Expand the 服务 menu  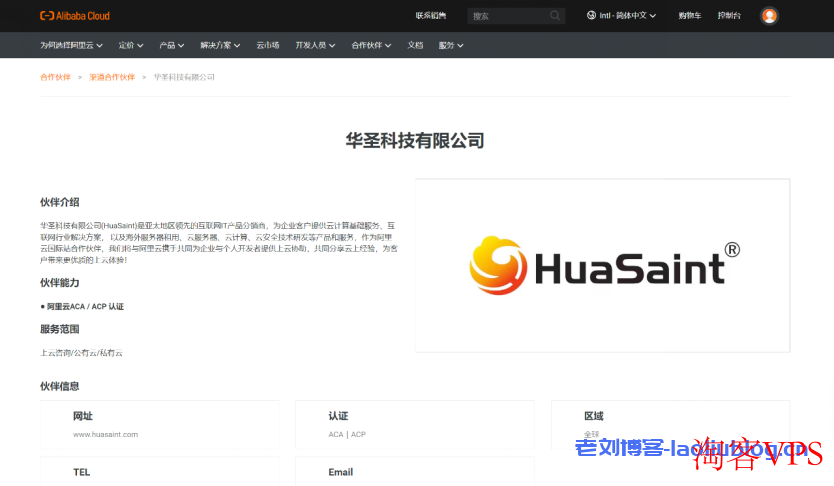coord(451,45)
